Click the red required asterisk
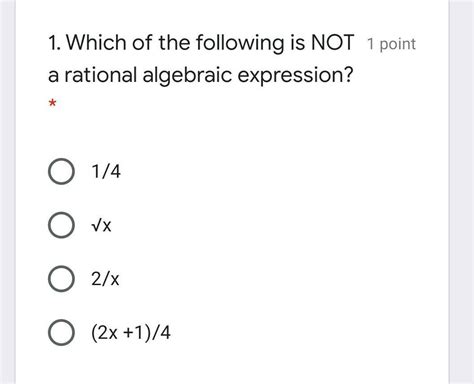 click(x=52, y=103)
